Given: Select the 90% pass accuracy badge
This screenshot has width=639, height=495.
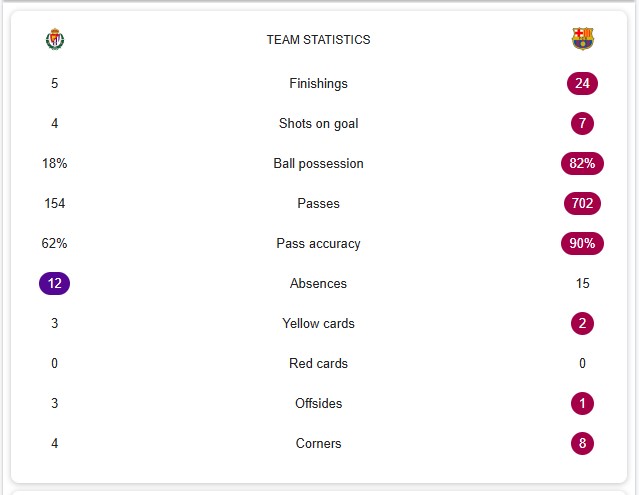Looking at the screenshot, I should pos(582,243).
